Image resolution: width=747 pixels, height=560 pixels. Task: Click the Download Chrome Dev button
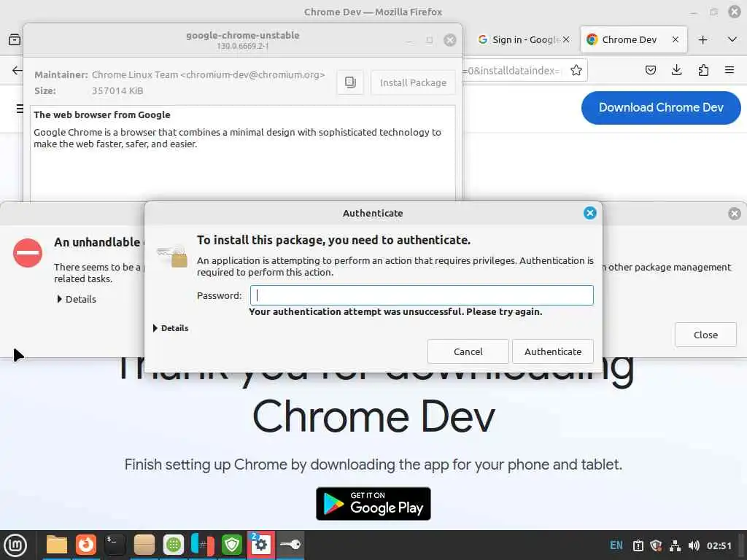pyautogui.click(x=661, y=108)
